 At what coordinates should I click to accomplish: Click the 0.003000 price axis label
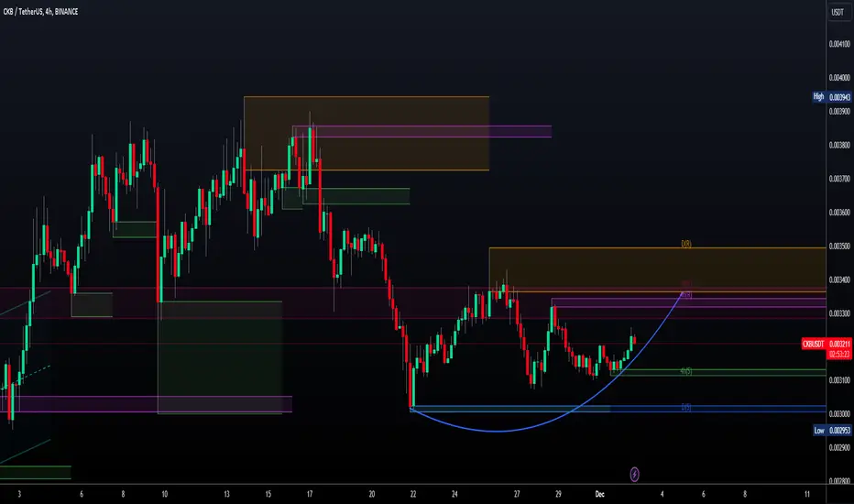[839, 414]
